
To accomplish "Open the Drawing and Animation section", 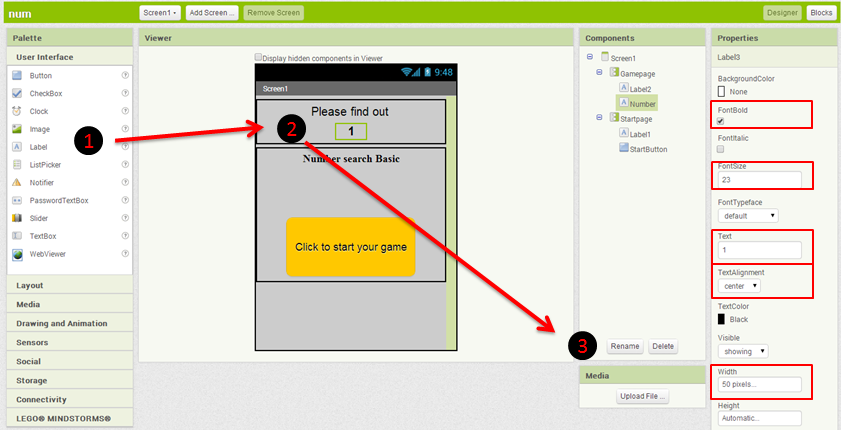I will coord(70,323).
